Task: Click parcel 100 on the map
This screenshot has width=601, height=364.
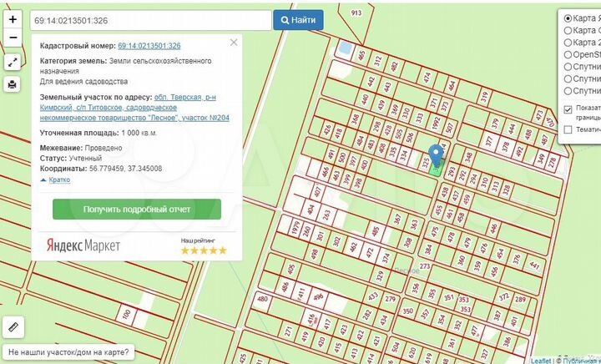Action: coord(127,314)
